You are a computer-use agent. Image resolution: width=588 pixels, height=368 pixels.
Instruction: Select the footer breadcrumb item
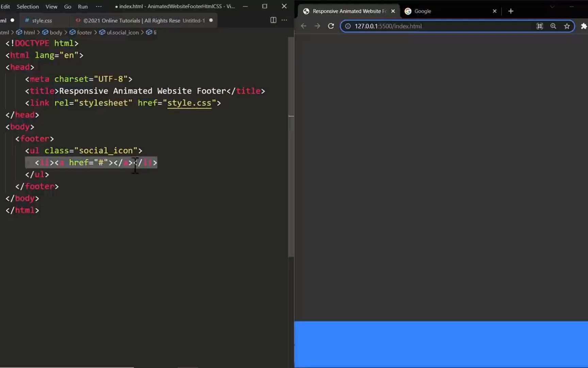pos(81,32)
